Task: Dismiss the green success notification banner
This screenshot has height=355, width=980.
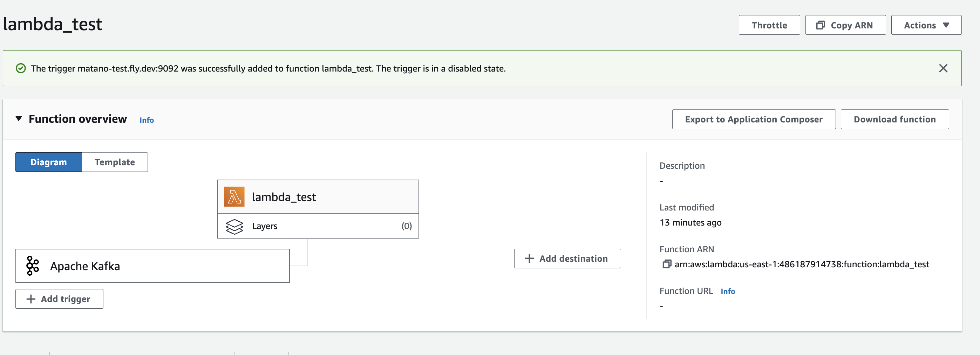Action: [x=943, y=68]
